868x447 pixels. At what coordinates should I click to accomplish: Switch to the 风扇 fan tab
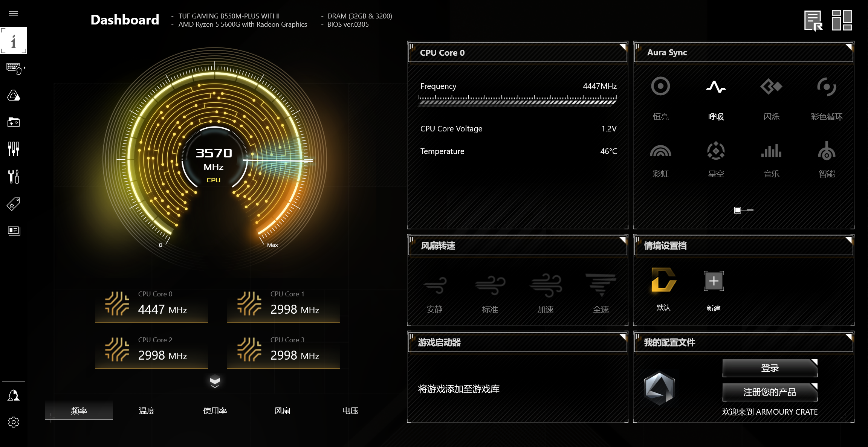click(283, 411)
